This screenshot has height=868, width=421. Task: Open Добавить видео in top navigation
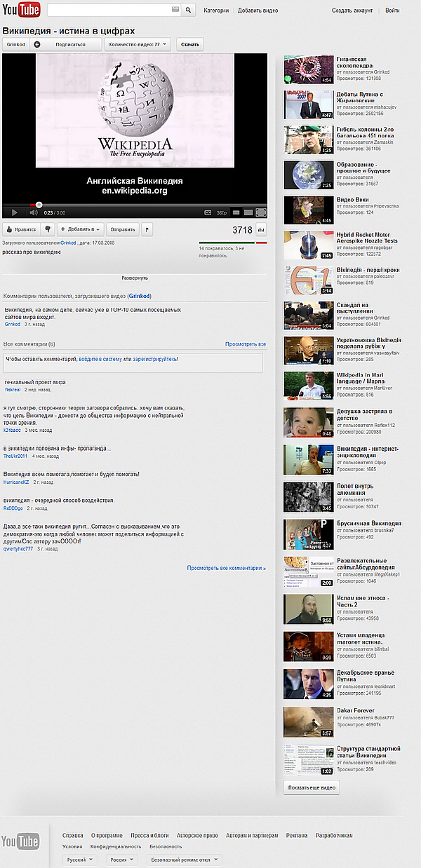pos(258,11)
